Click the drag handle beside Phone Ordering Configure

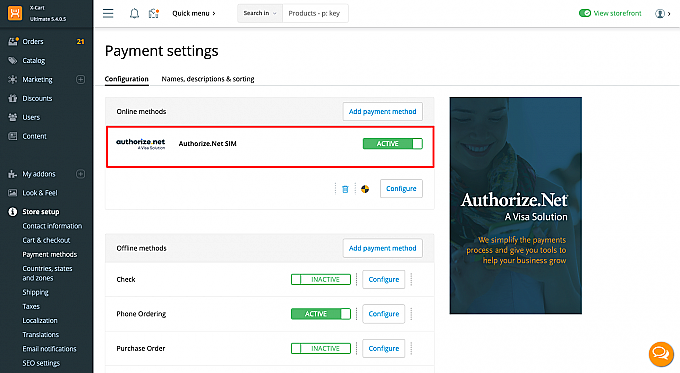[411, 314]
